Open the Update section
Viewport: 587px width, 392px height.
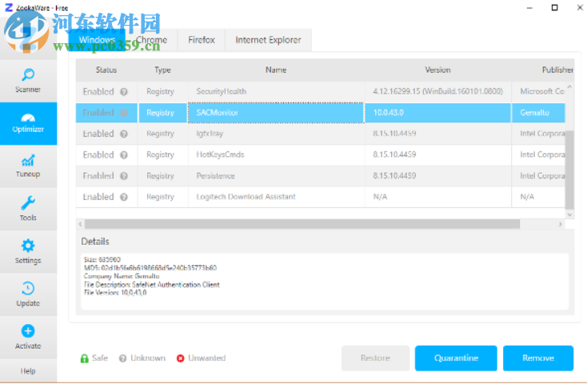28,294
